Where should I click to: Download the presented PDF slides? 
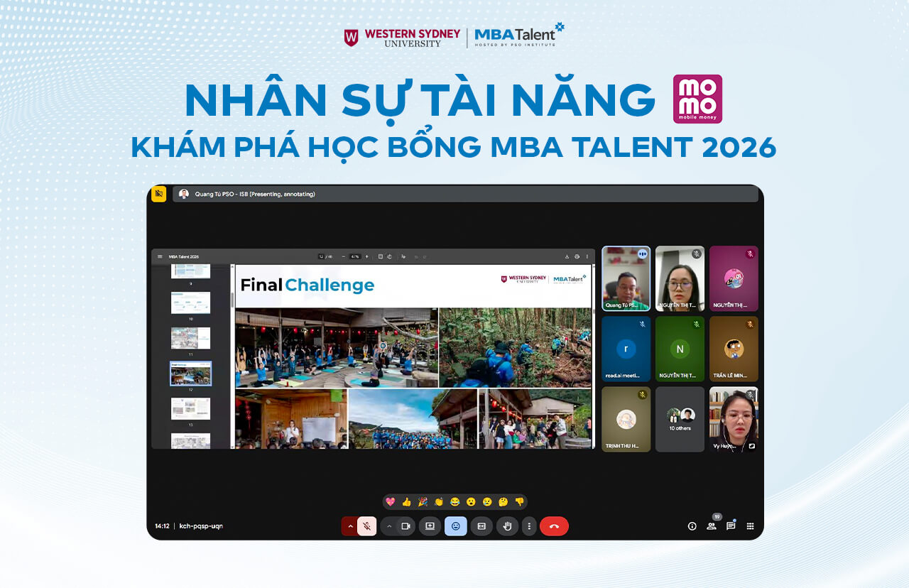[567, 256]
